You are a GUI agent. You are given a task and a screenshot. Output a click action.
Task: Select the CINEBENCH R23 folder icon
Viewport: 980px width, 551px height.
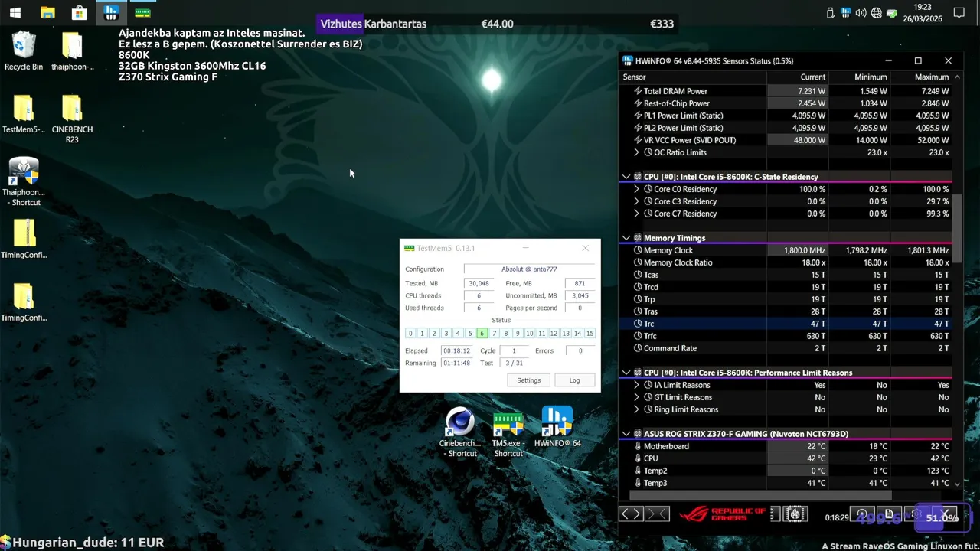tap(72, 119)
